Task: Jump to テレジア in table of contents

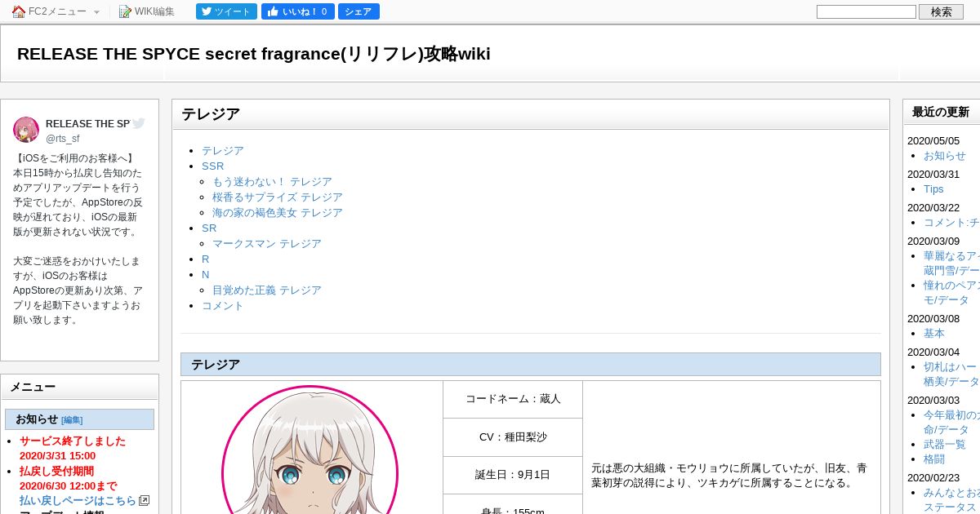Action: (x=223, y=151)
